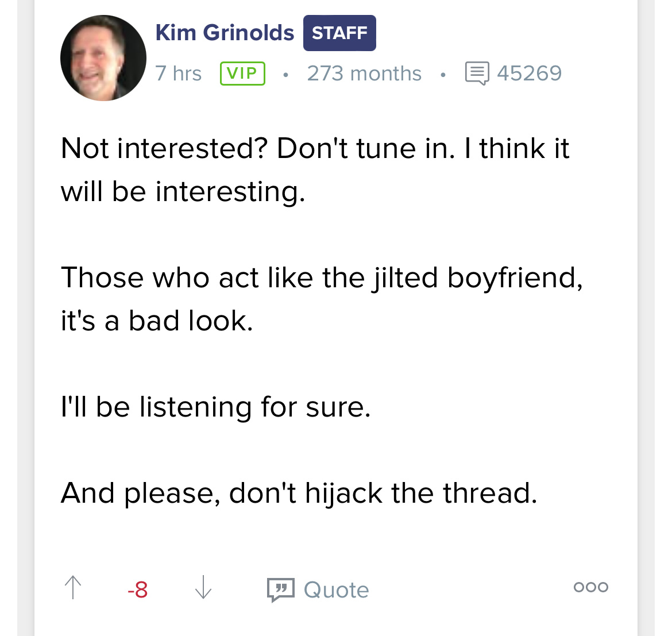Viewport: 672px width, 636px height.
Task: Open the three-dot post options menu
Action: pos(590,587)
